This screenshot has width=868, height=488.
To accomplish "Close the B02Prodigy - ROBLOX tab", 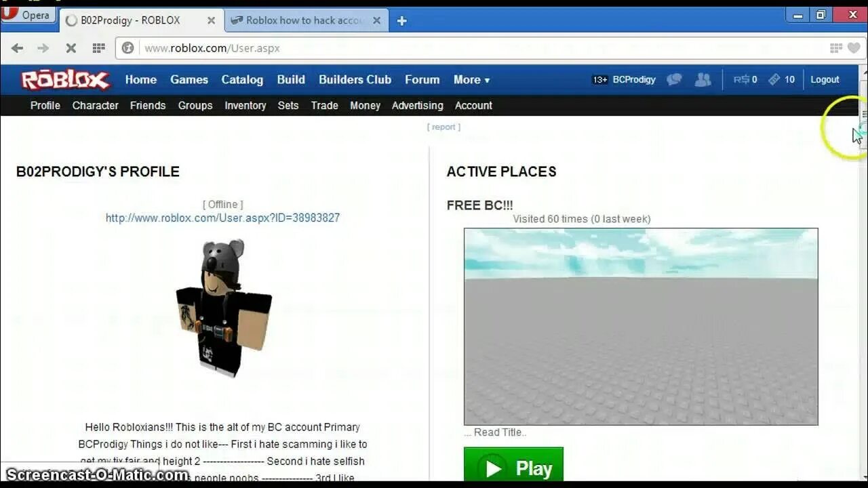I will [x=211, y=20].
